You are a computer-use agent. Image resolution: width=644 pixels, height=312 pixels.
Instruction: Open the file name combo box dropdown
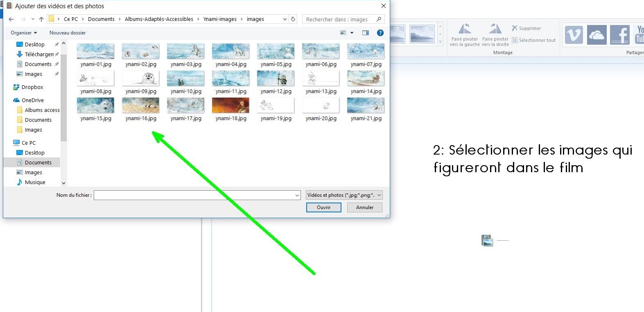[x=297, y=196]
